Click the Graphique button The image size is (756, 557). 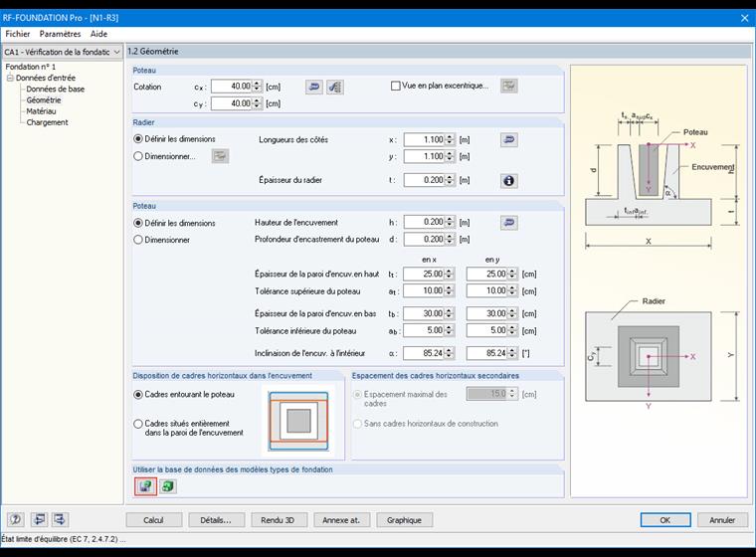pyautogui.click(x=404, y=520)
